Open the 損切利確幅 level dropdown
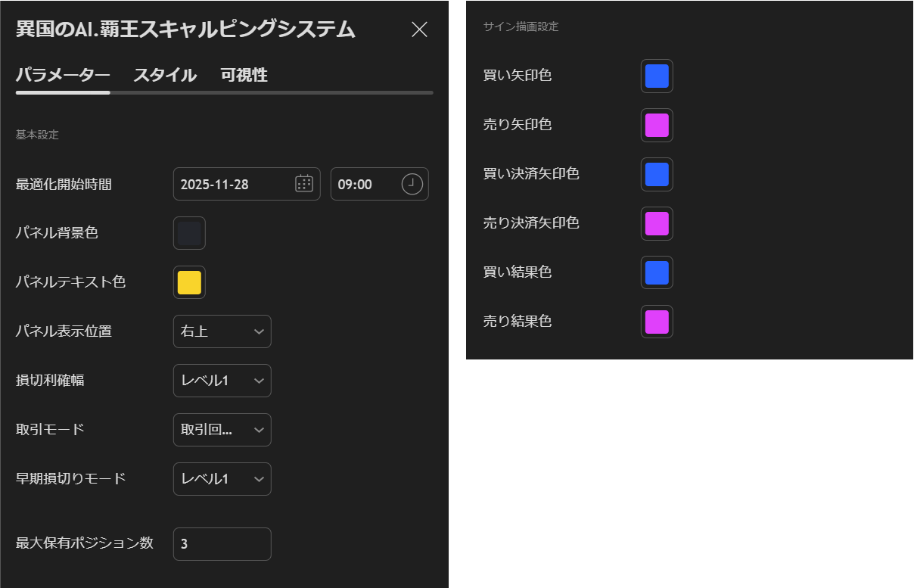The height and width of the screenshot is (588, 914). pos(222,381)
